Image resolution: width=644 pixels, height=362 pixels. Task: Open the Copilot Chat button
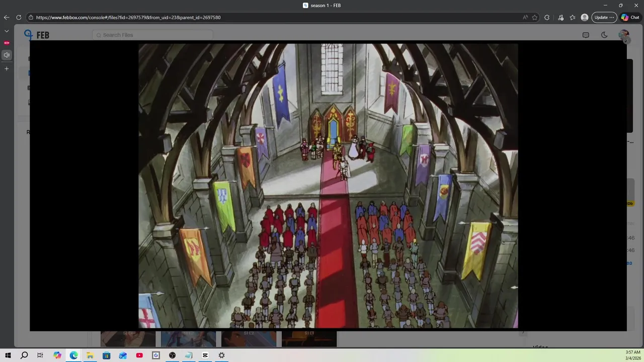click(630, 17)
